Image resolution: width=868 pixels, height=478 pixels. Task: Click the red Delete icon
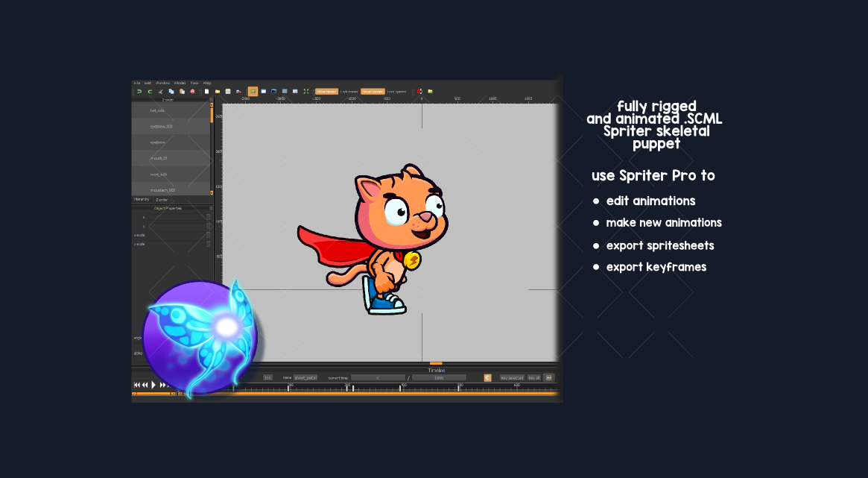pos(193,92)
